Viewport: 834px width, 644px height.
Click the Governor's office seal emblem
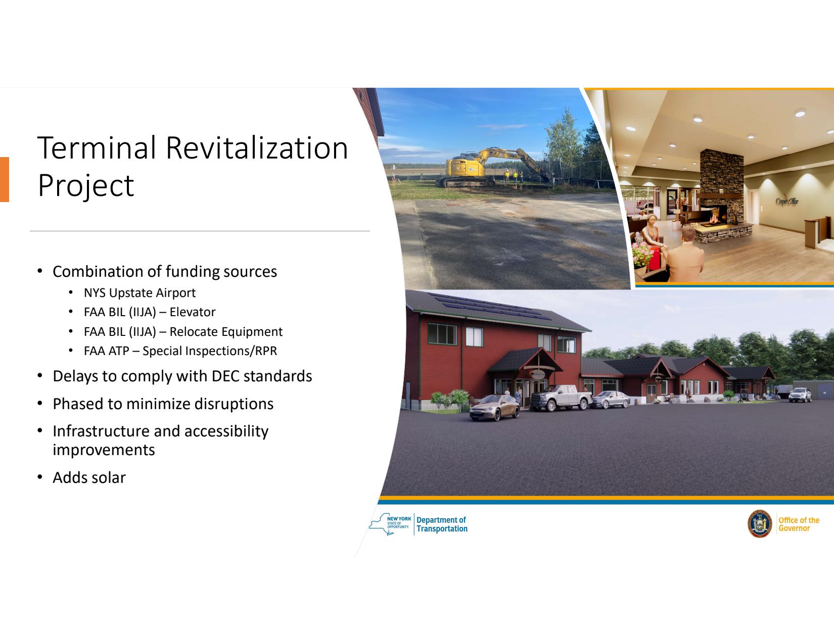click(x=759, y=524)
